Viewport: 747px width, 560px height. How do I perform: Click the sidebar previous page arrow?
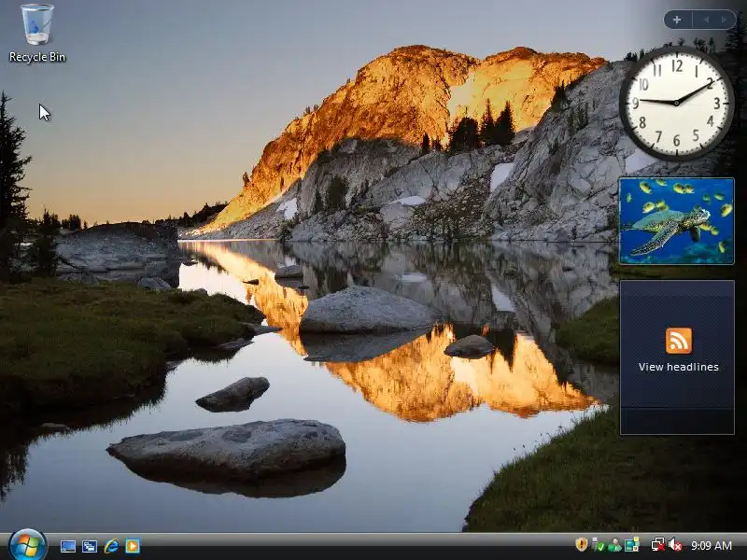point(706,20)
